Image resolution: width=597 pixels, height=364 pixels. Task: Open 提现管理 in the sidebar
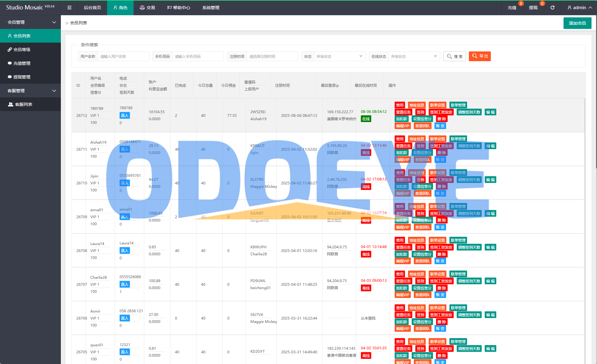coord(22,77)
